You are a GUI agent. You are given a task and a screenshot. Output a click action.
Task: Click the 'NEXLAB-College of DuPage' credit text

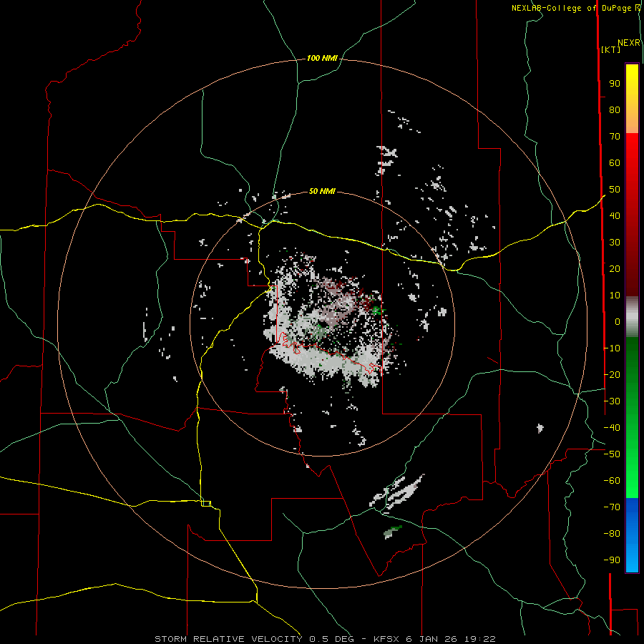[571, 8]
